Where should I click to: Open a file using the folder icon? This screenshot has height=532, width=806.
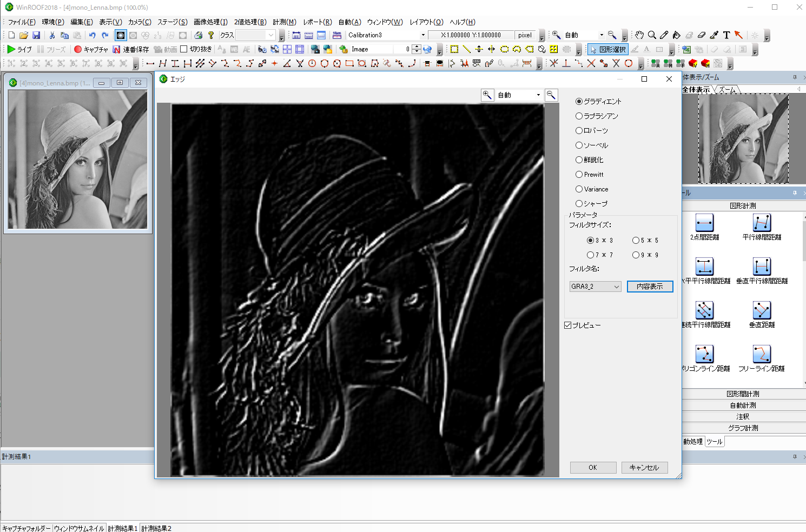24,35
